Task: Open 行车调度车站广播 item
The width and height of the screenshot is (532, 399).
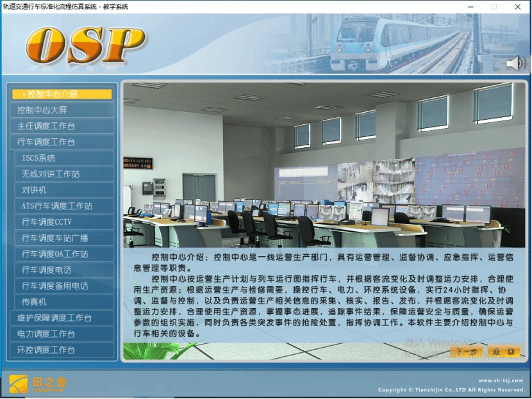Action: pyautogui.click(x=64, y=238)
